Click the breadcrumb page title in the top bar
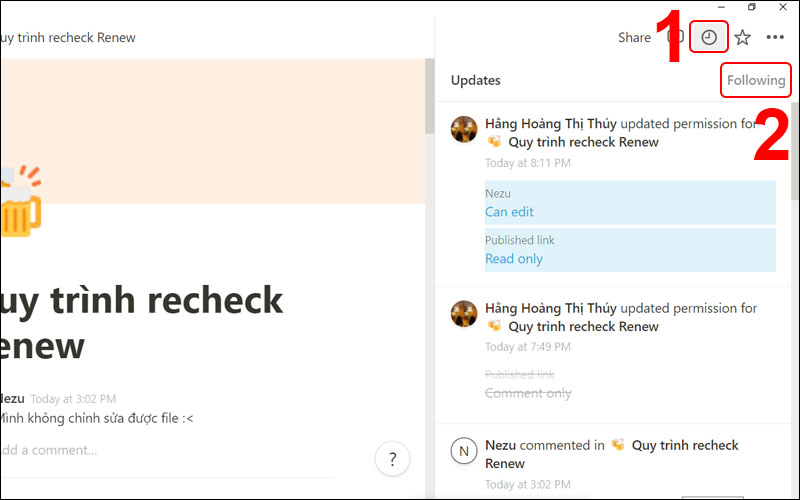 [68, 38]
